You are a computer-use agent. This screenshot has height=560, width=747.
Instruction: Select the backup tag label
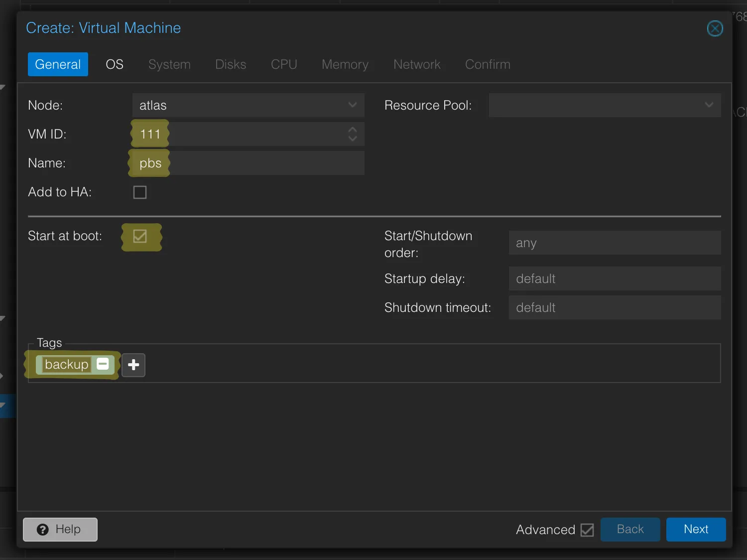pyautogui.click(x=66, y=364)
